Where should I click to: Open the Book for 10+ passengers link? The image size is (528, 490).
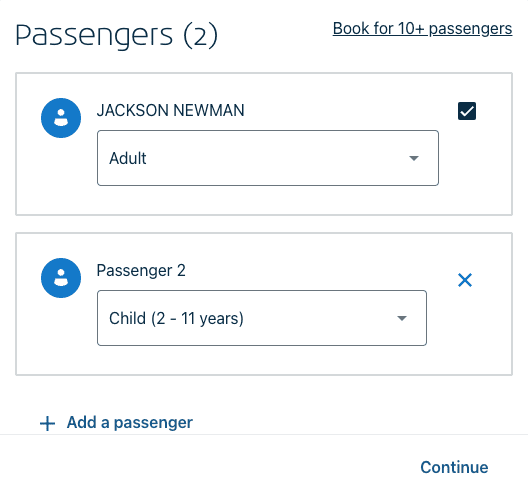pyautogui.click(x=422, y=29)
